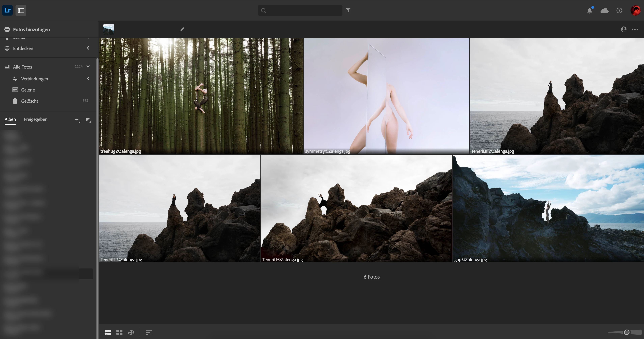This screenshot has height=339, width=644.
Task: Open share and invite people icon
Action: tap(624, 30)
